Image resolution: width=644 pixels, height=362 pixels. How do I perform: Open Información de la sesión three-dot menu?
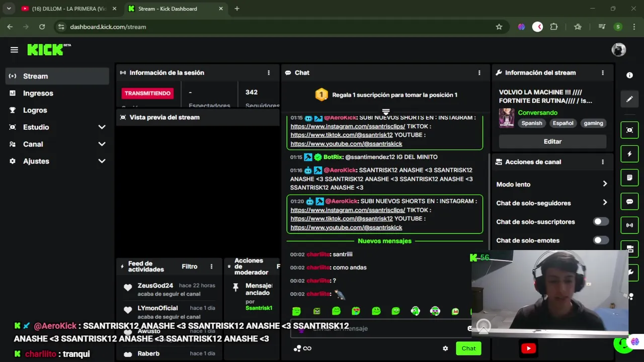click(269, 73)
